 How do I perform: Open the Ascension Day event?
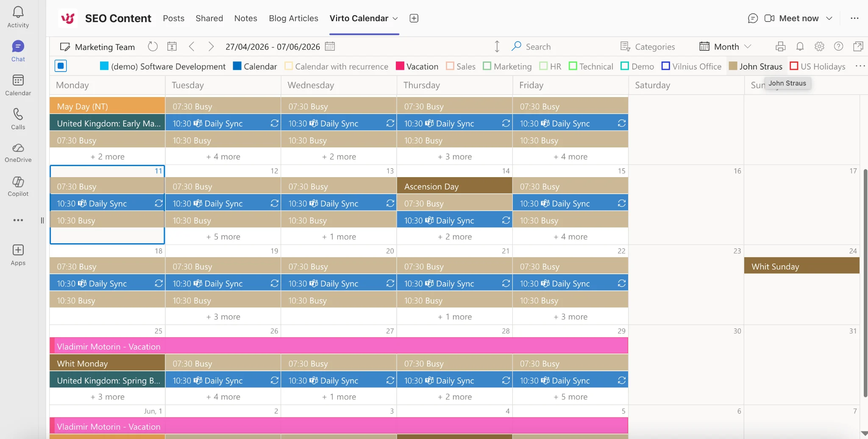[454, 186]
